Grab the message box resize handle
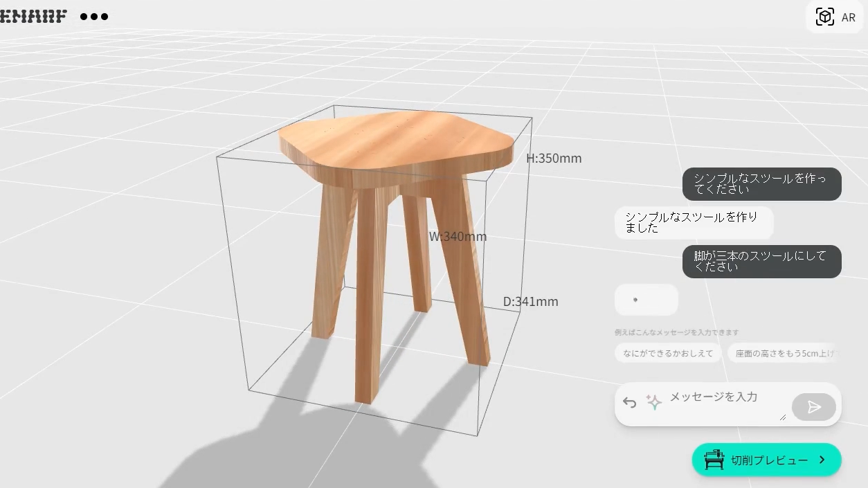This screenshot has width=868, height=488. (x=783, y=417)
